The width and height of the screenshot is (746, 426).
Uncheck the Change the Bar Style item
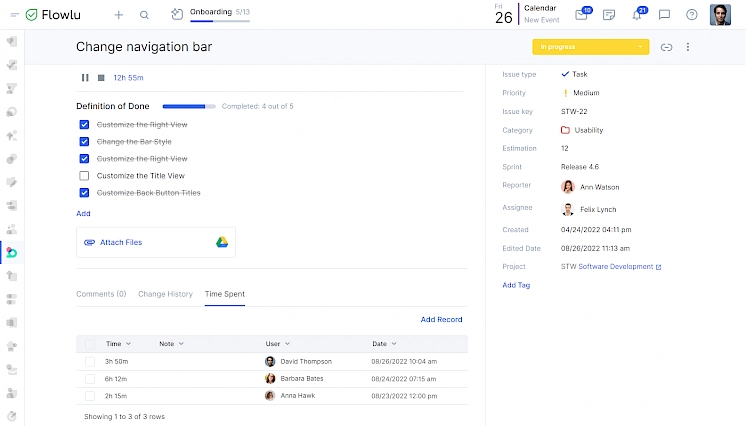85,142
